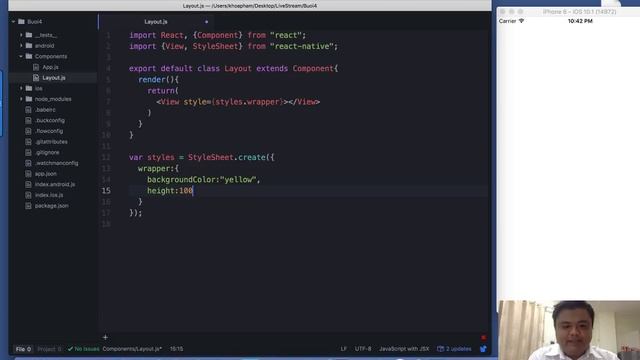Click the android folder icon

(29, 46)
